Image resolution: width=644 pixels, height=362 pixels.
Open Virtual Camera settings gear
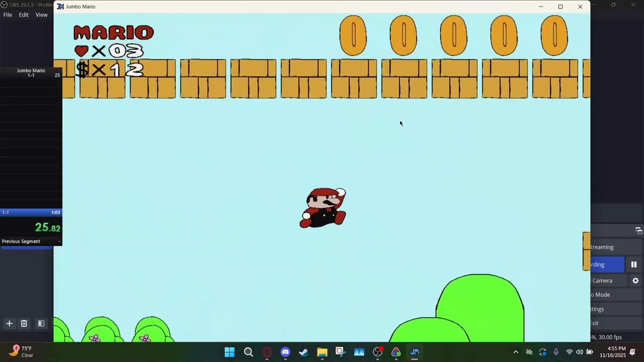635,281
